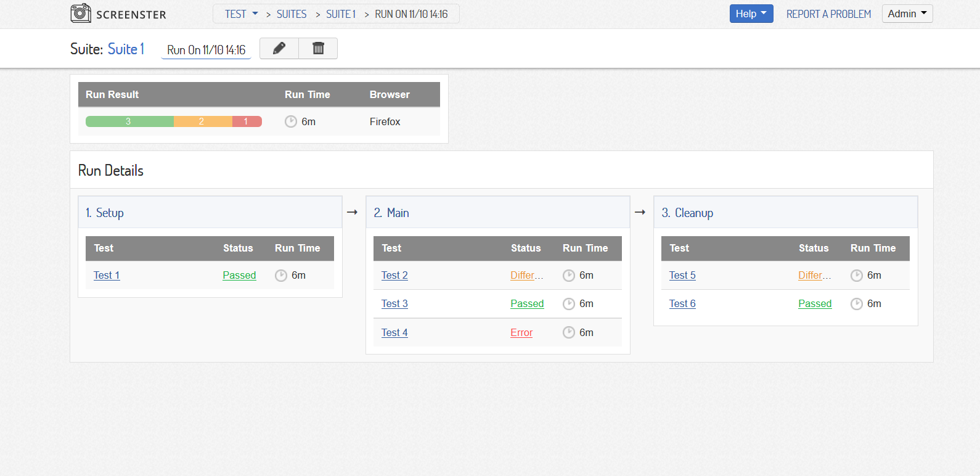Open the Test 2 link
Viewport: 980px width, 476px height.
pyautogui.click(x=394, y=276)
